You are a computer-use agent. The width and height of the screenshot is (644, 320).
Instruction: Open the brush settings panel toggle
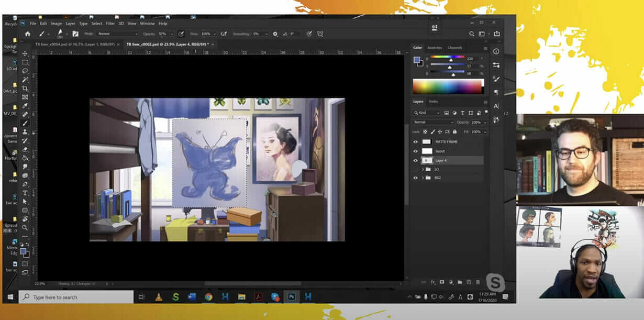pyautogui.click(x=75, y=34)
